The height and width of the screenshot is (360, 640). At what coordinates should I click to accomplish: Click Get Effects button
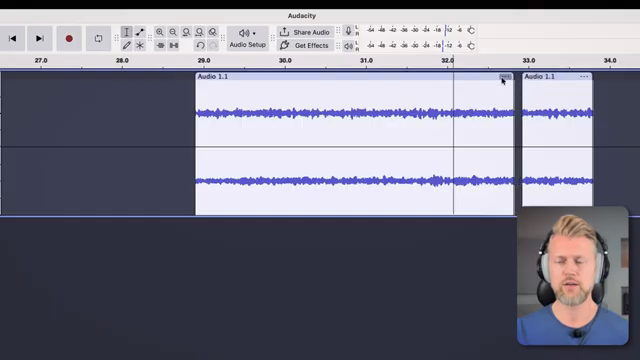pos(305,45)
